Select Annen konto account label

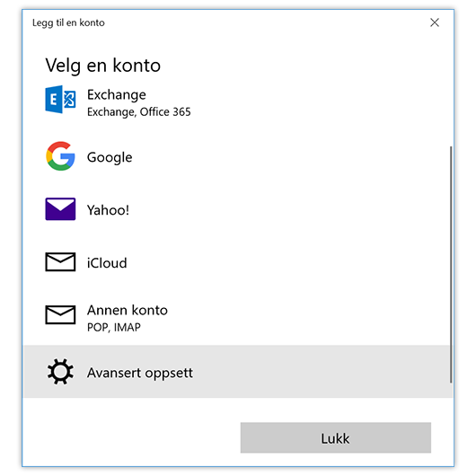[x=128, y=310]
